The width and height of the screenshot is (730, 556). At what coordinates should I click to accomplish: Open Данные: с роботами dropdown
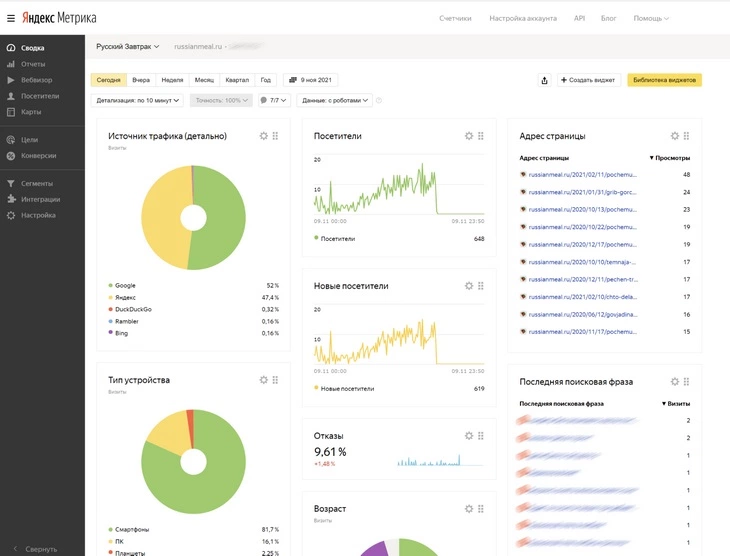[334, 100]
